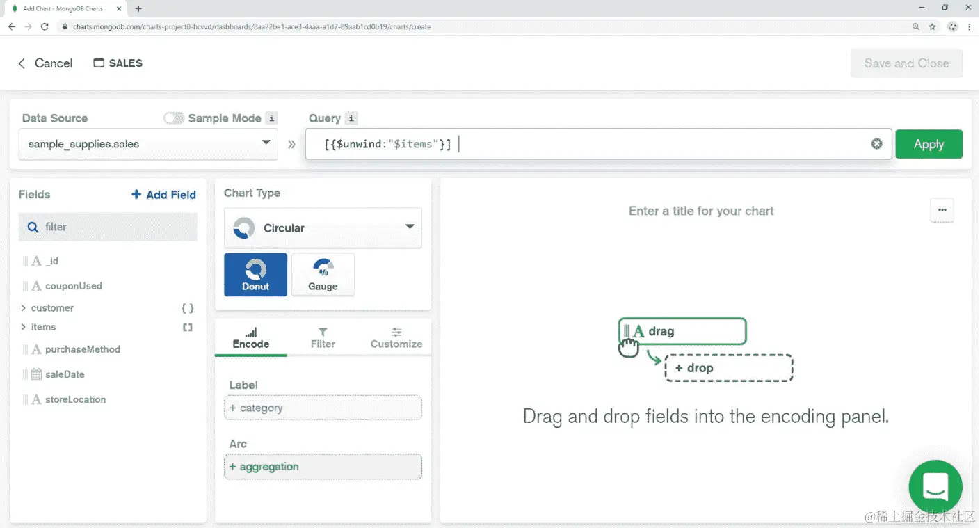Viewport: 980px width, 528px height.
Task: Switch to the Encode tab
Action: (x=251, y=338)
